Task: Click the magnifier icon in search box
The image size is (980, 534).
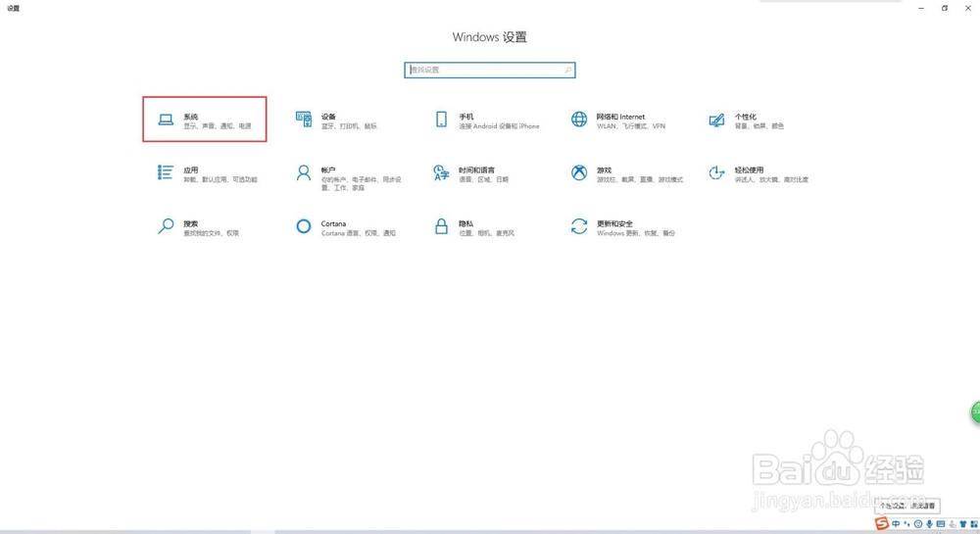Action: (567, 70)
